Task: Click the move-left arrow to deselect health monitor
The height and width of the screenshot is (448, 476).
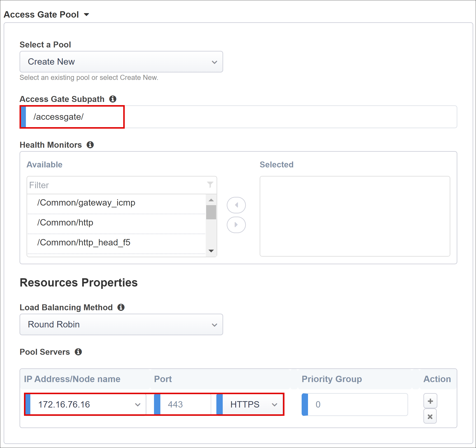Action: coord(236,205)
